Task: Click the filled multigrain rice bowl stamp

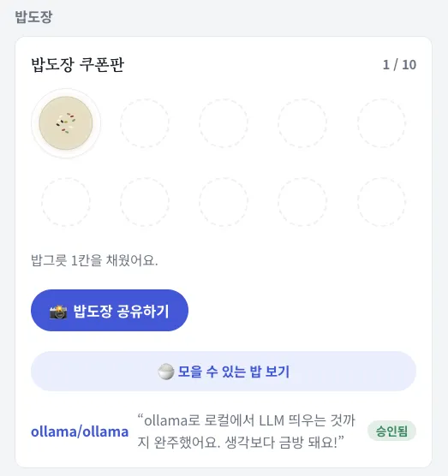Action: coord(66,123)
